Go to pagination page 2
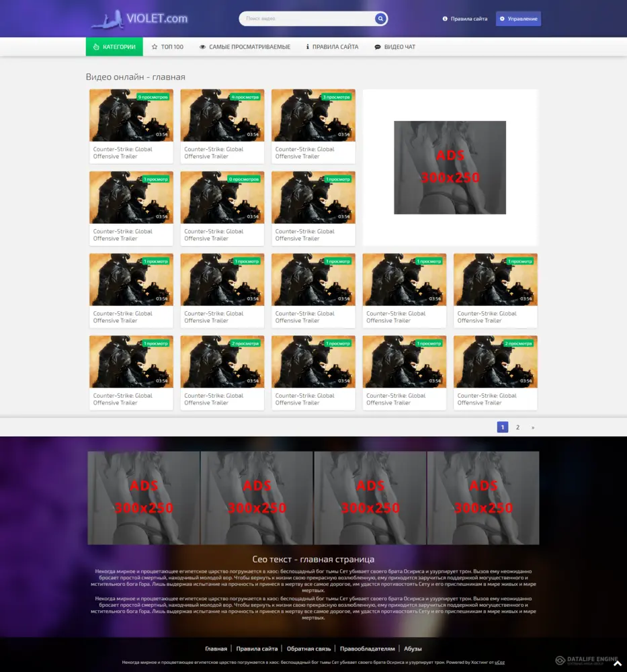627x672 pixels. click(517, 427)
